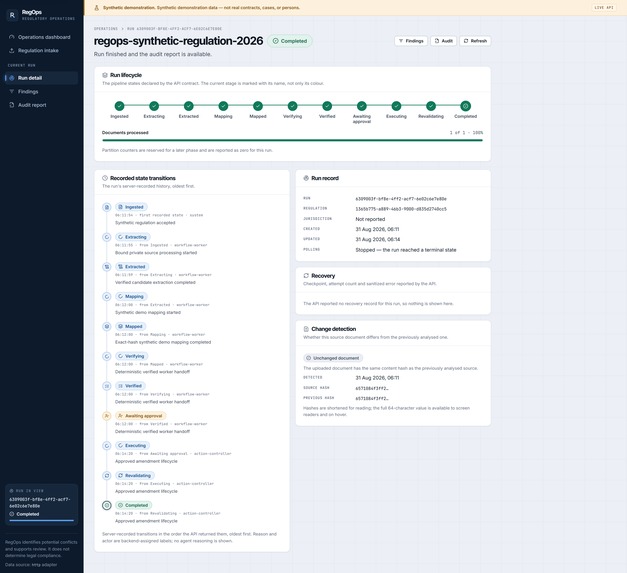627x573 pixels.
Task: Click the Refresh button
Action: click(x=475, y=41)
